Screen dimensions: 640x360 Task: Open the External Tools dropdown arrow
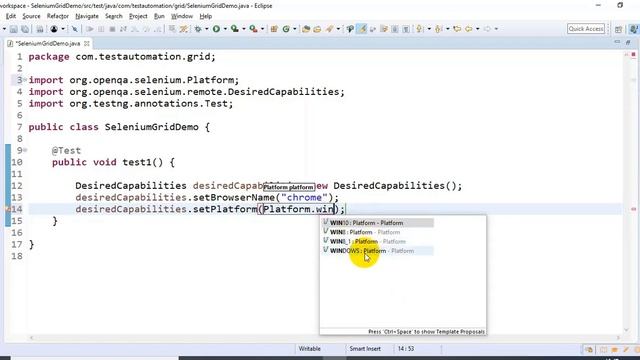(262, 29)
